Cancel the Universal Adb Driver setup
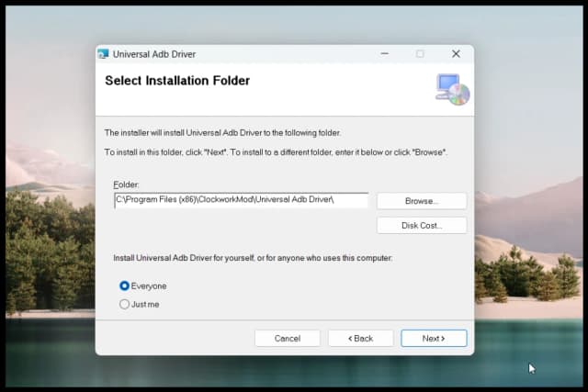 288,339
